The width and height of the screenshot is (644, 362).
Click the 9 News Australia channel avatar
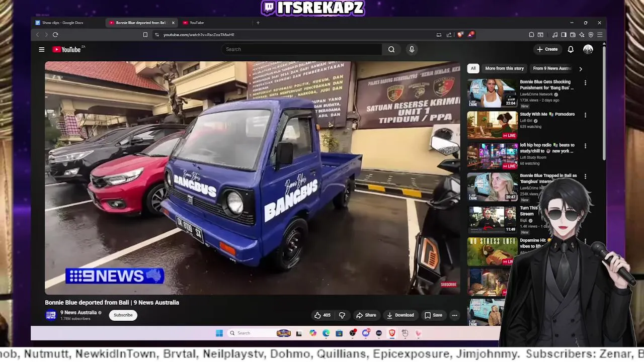[51, 315]
